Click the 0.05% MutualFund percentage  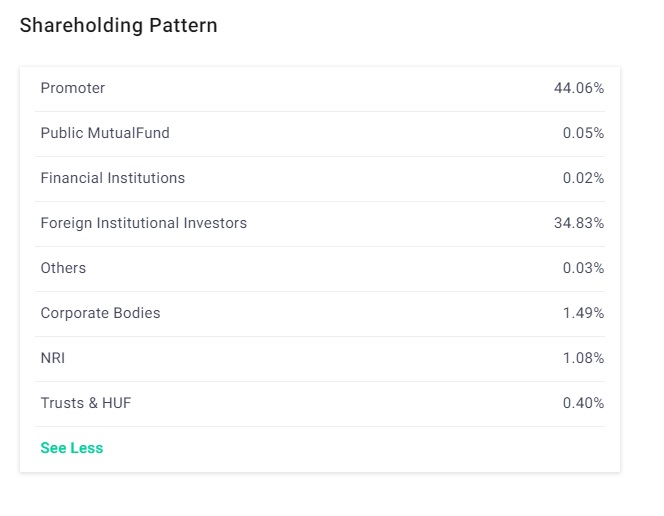pyautogui.click(x=583, y=133)
